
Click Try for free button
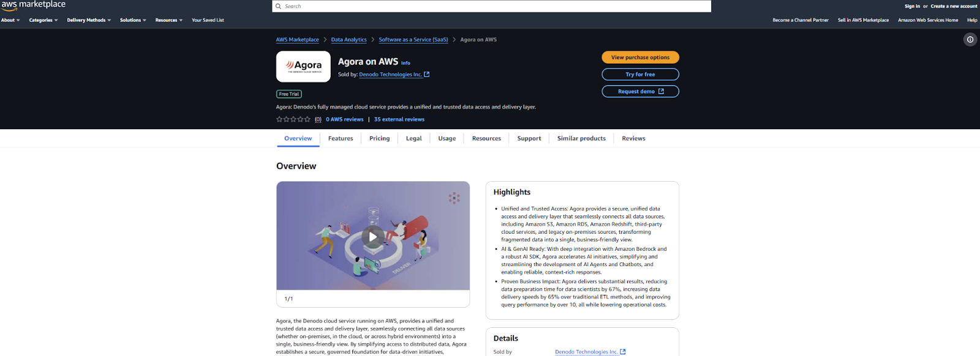point(640,75)
